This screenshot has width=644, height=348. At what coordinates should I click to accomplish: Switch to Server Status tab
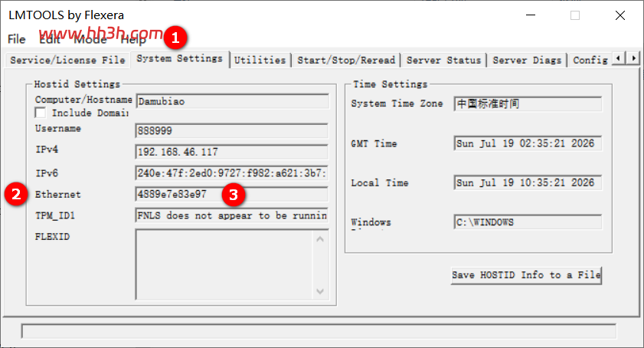(x=444, y=60)
